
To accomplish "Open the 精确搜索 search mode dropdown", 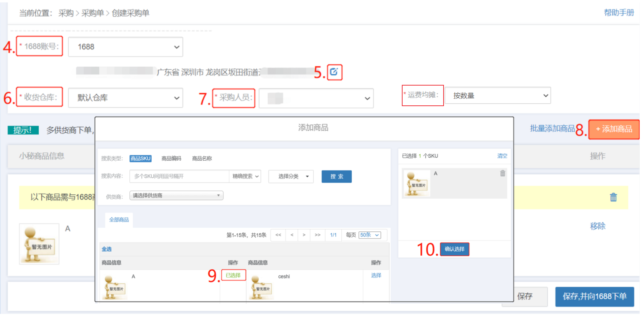I will click(x=245, y=176).
